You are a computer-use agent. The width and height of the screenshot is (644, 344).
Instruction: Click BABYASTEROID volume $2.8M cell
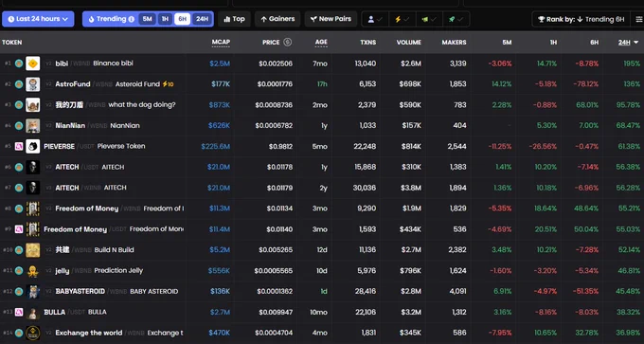[x=410, y=291]
